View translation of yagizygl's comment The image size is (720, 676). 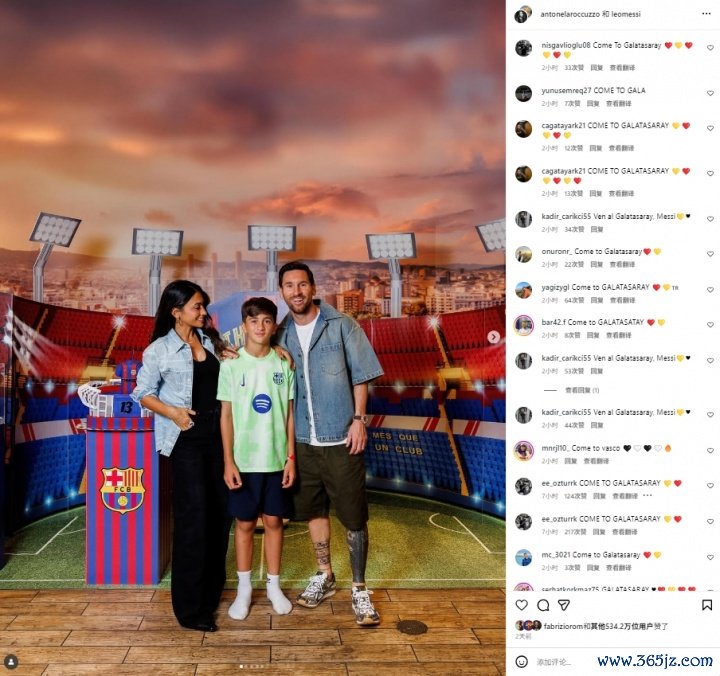(622, 300)
